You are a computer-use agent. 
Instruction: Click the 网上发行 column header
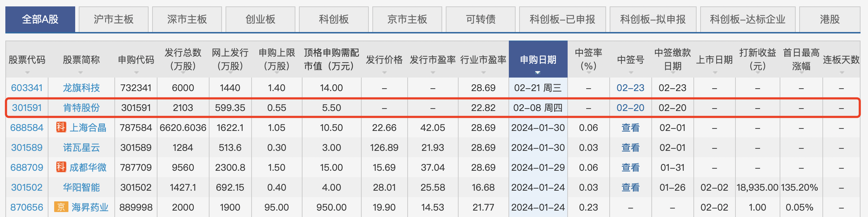coord(230,59)
